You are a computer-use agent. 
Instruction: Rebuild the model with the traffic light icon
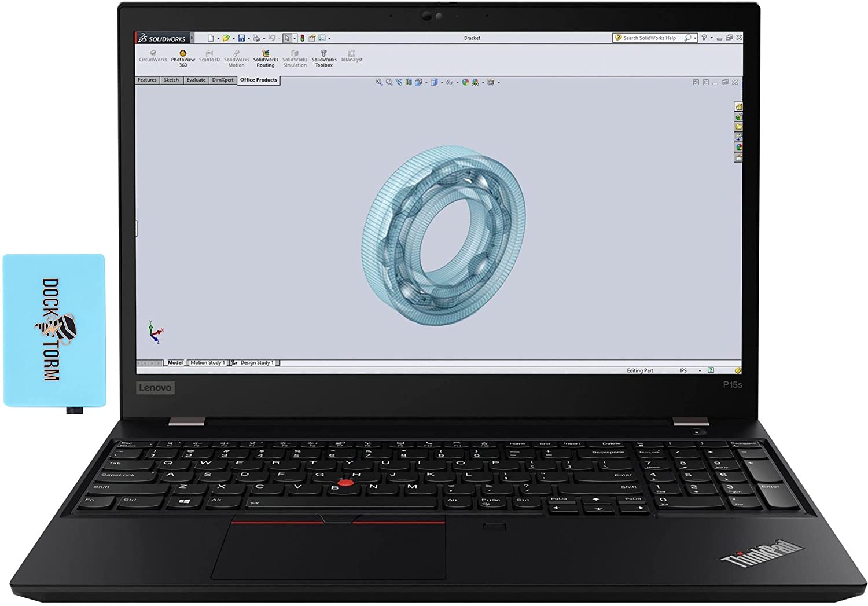coord(302,38)
